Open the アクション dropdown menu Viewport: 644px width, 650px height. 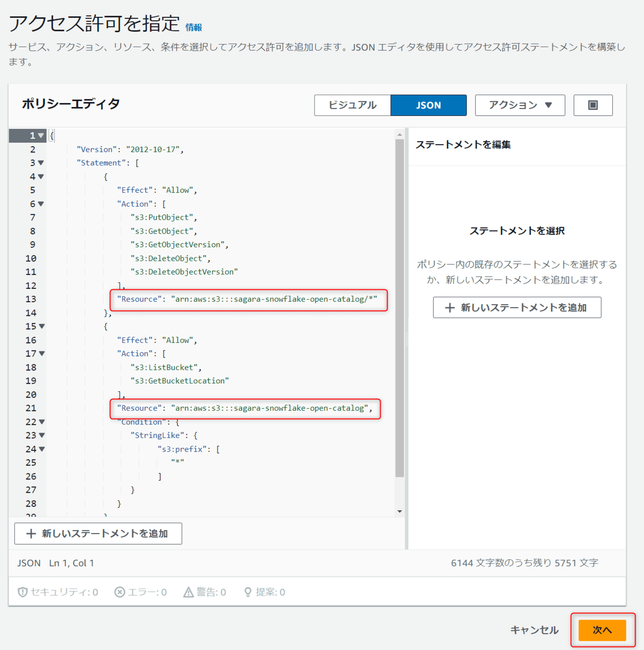(520, 105)
